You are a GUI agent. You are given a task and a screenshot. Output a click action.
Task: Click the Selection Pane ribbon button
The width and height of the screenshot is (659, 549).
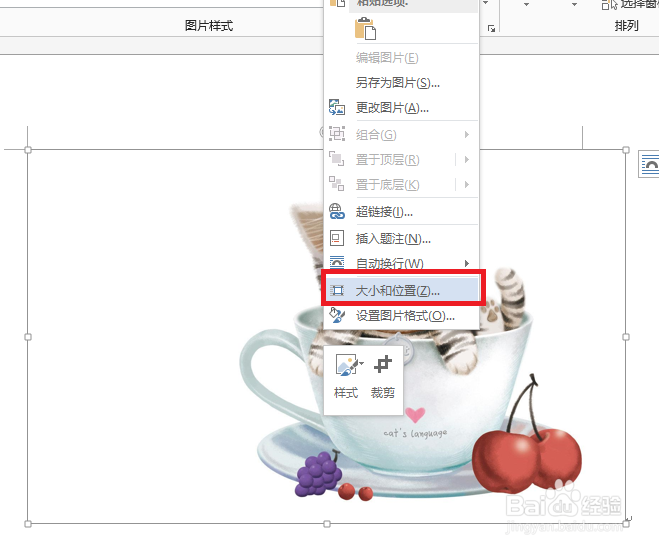[630, 4]
